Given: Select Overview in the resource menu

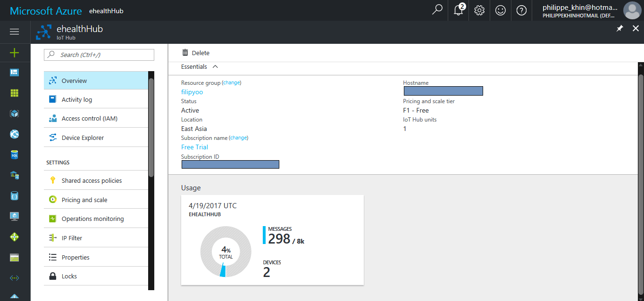Looking at the screenshot, I should (96, 81).
